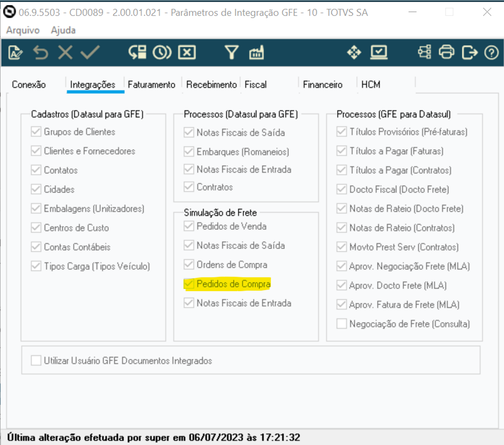This screenshot has height=445, width=504.
Task: Toggle Contas Contábeis checkbox
Action: (x=36, y=247)
